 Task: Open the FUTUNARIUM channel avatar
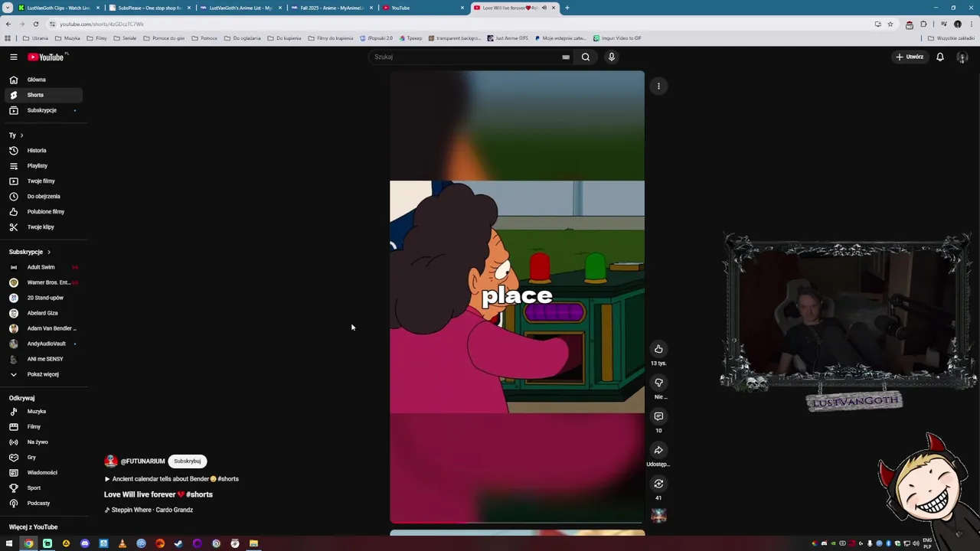111,461
